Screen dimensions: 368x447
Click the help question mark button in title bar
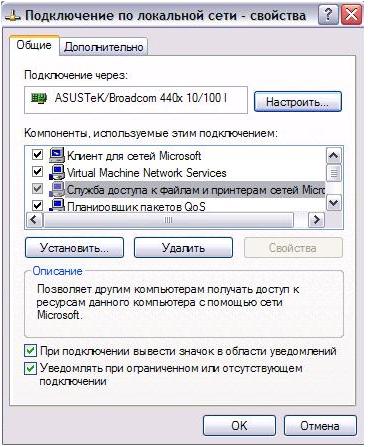pyautogui.click(x=328, y=15)
